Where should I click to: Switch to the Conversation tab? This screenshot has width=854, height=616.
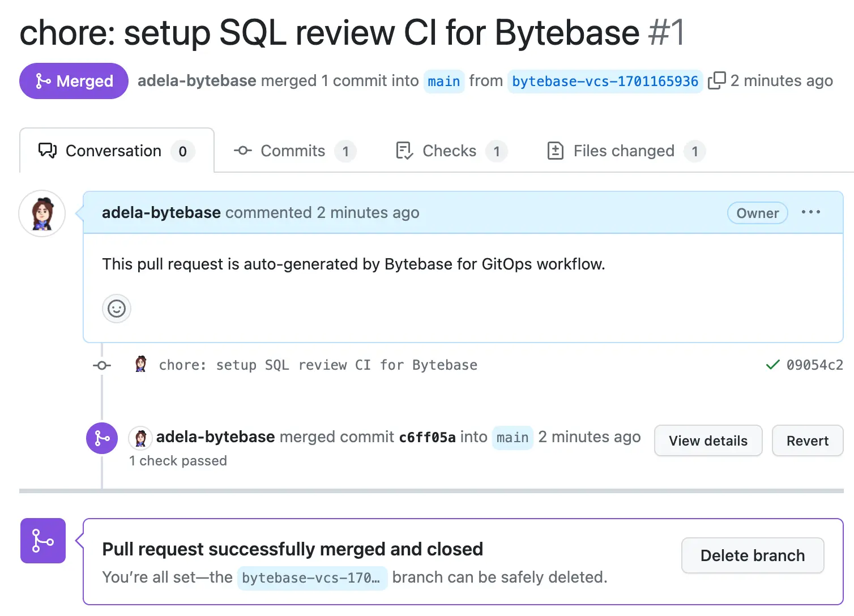tap(117, 151)
